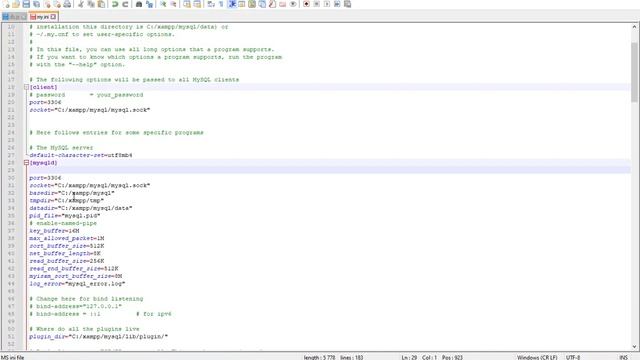
Task: Click the MS ini file status entry
Action: (x=13, y=357)
